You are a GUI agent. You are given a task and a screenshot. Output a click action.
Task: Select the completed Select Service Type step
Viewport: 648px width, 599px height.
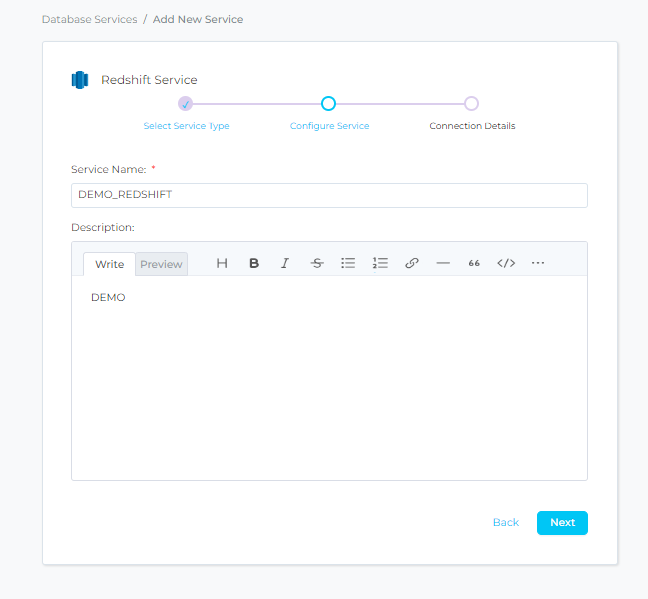185,103
